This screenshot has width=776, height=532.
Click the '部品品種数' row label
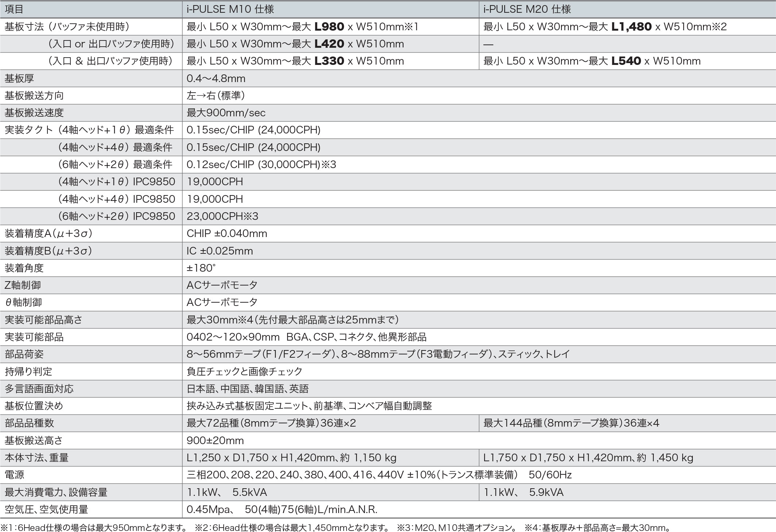pyautogui.click(x=29, y=423)
